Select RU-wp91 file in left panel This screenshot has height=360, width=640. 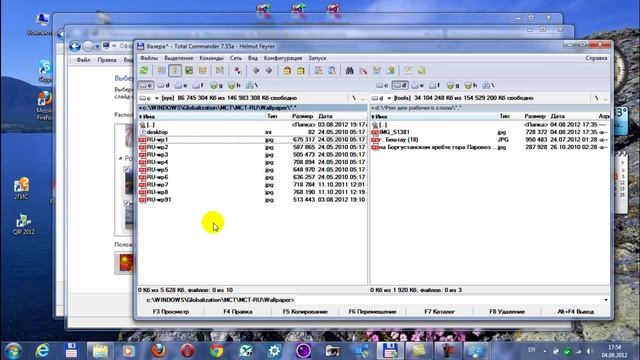click(x=252, y=200)
